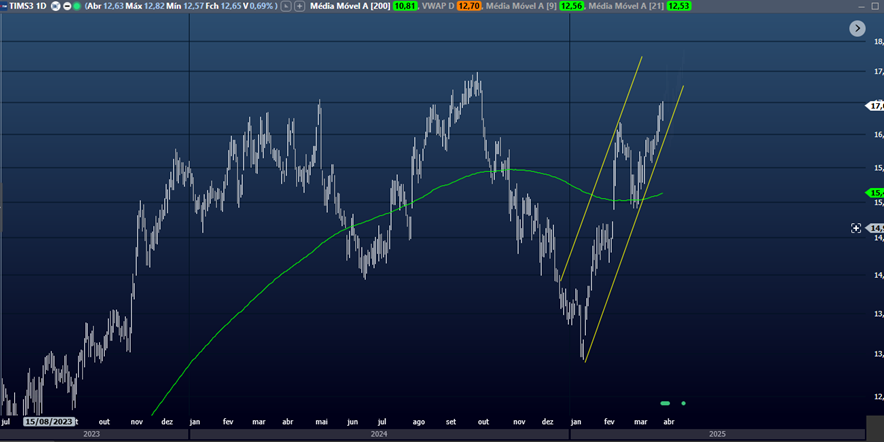Toggle the green status dot in header
Image resolution: width=884 pixels, height=442 pixels.
78,6
